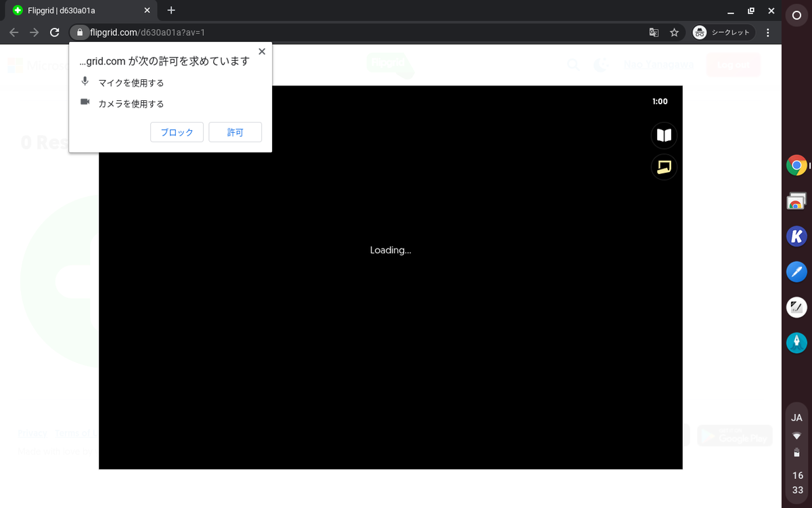This screenshot has height=508, width=812.
Task: Open the book icon in video recorder
Action: 664,135
